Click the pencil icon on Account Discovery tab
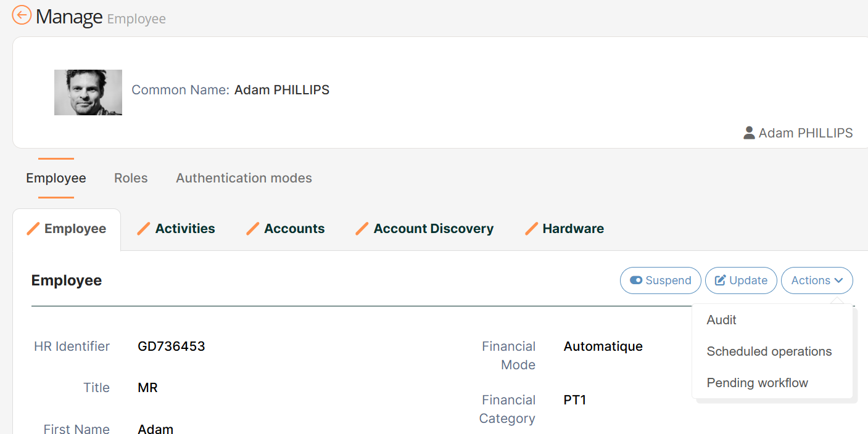 pyautogui.click(x=362, y=229)
